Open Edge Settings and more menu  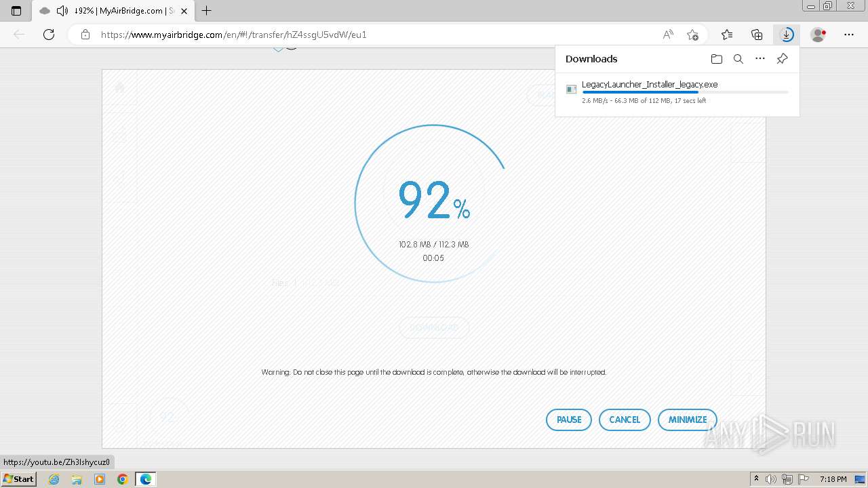[849, 35]
